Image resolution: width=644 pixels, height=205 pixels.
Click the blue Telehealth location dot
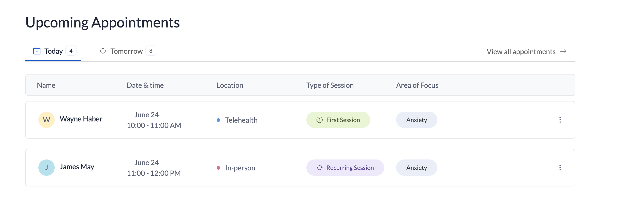point(218,120)
